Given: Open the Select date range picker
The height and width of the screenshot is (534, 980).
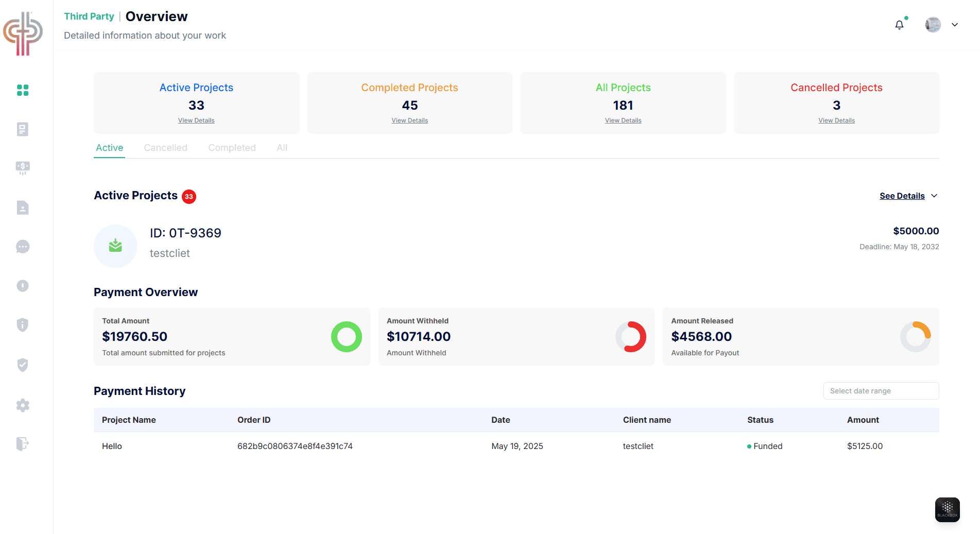Looking at the screenshot, I should pos(881,391).
